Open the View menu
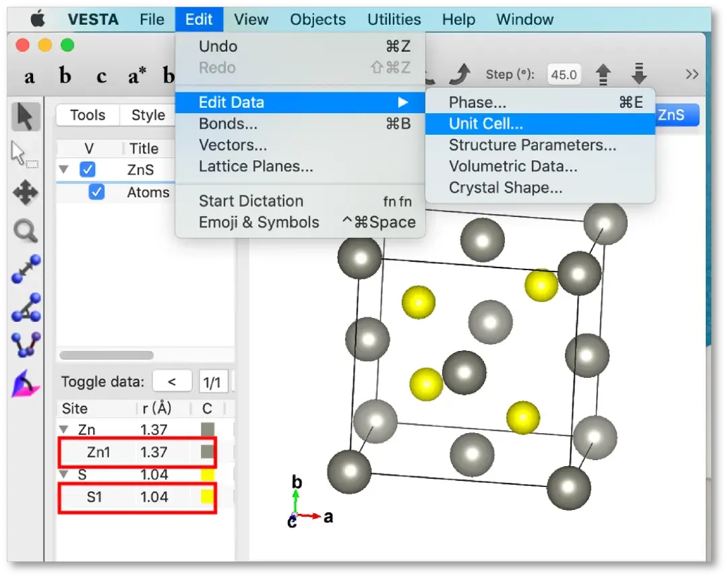 (251, 20)
